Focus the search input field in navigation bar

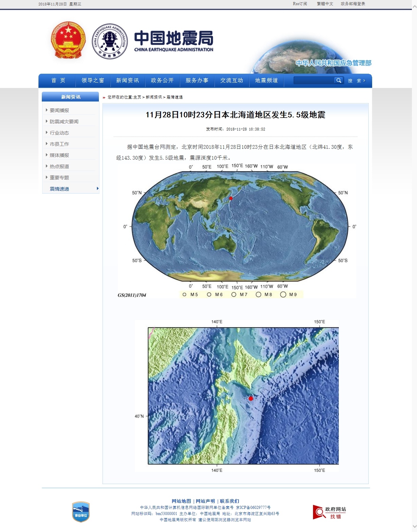click(314, 81)
